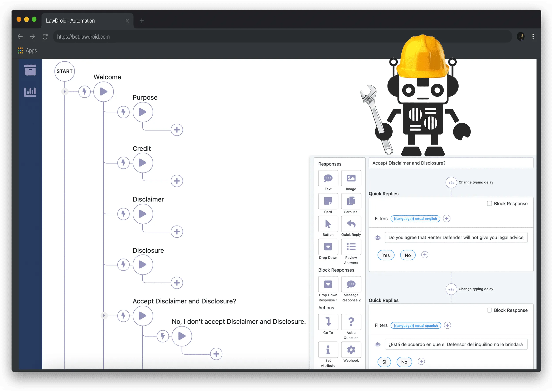Choose the Quick Reply response icon
The width and height of the screenshot is (552, 392).
351,224
